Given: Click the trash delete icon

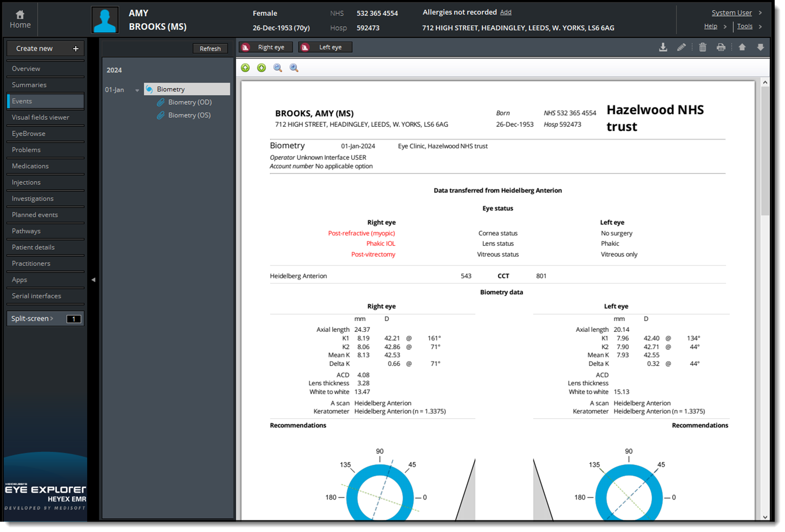Looking at the screenshot, I should pyautogui.click(x=702, y=47).
